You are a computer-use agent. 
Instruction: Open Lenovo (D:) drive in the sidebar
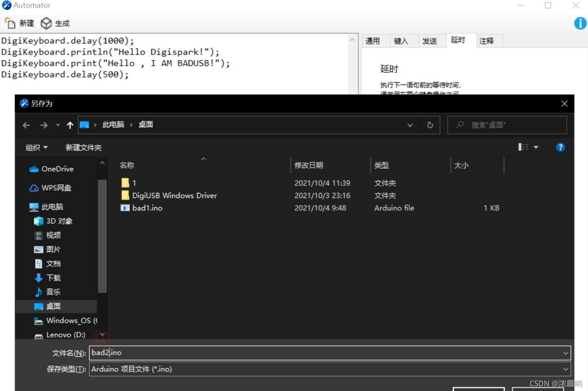pyautogui.click(x=60, y=335)
